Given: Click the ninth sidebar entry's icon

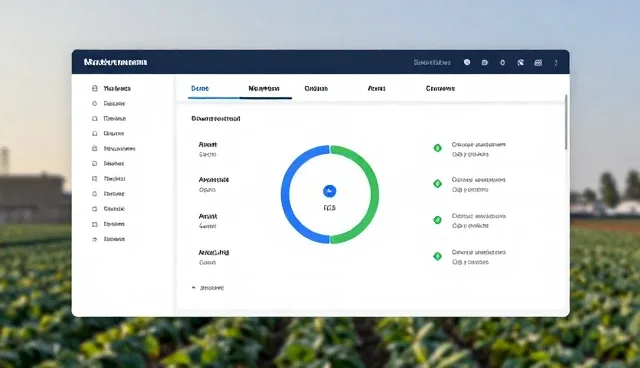Looking at the screenshot, I should [95, 209].
